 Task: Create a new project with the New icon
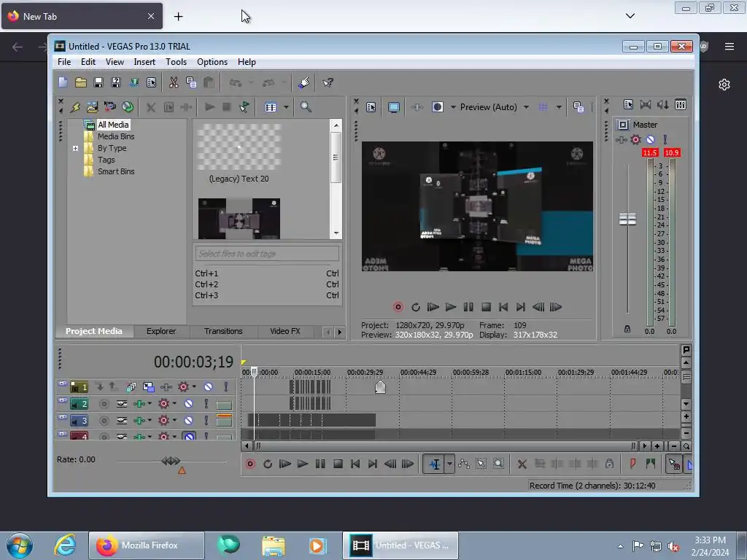click(x=63, y=82)
